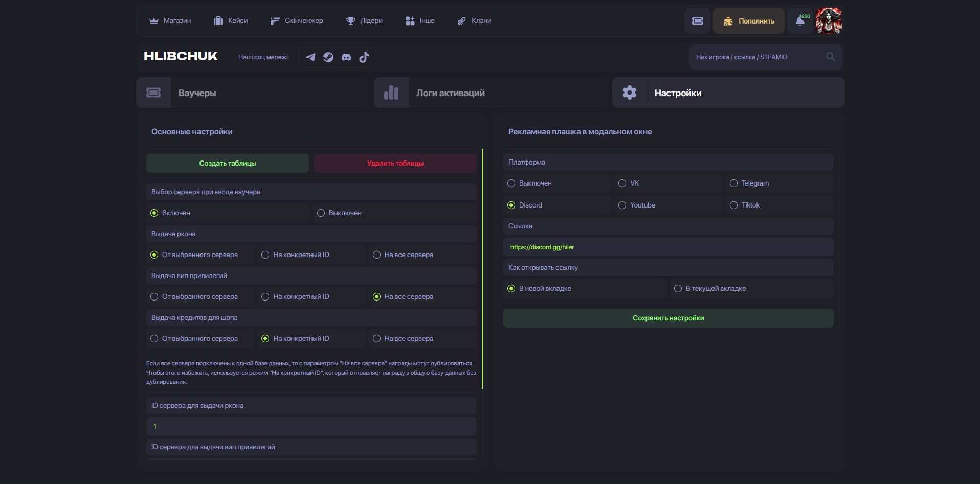
Task: Click the rcon server ID field
Action: pyautogui.click(x=311, y=426)
